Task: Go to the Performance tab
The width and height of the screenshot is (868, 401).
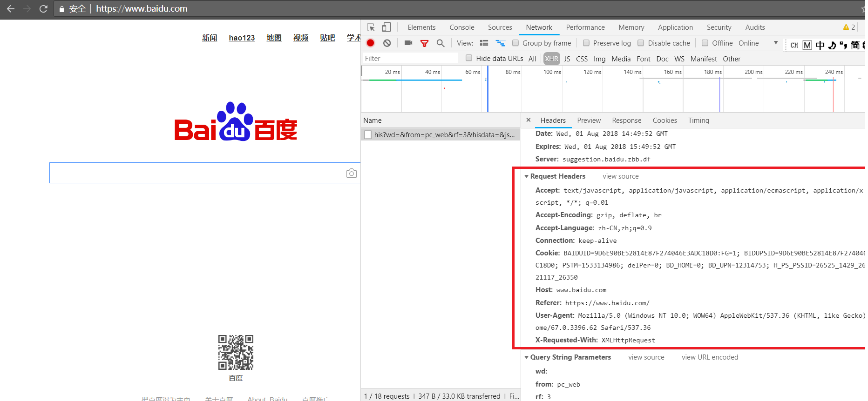Action: pyautogui.click(x=585, y=27)
